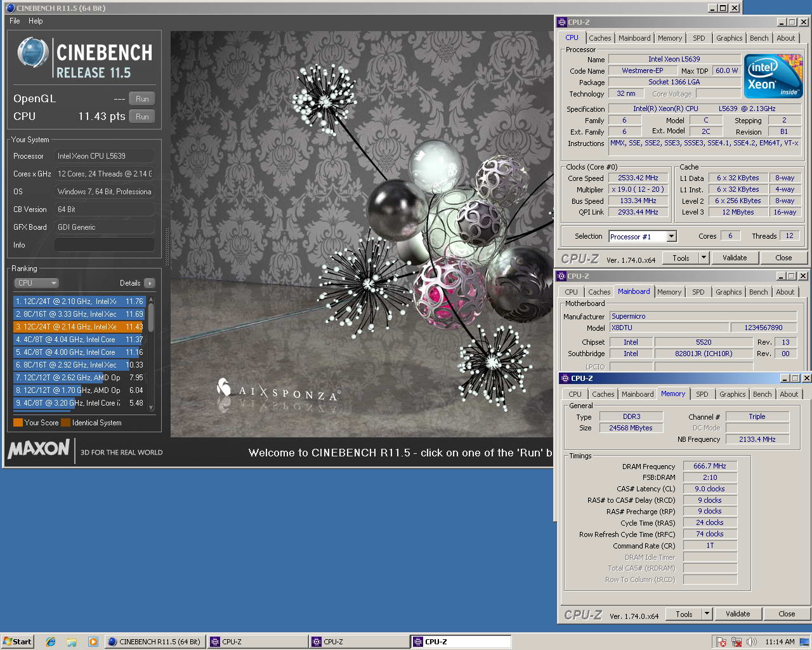The height and width of the screenshot is (650, 812).
Task: Click the Info input field
Action: pos(104,245)
